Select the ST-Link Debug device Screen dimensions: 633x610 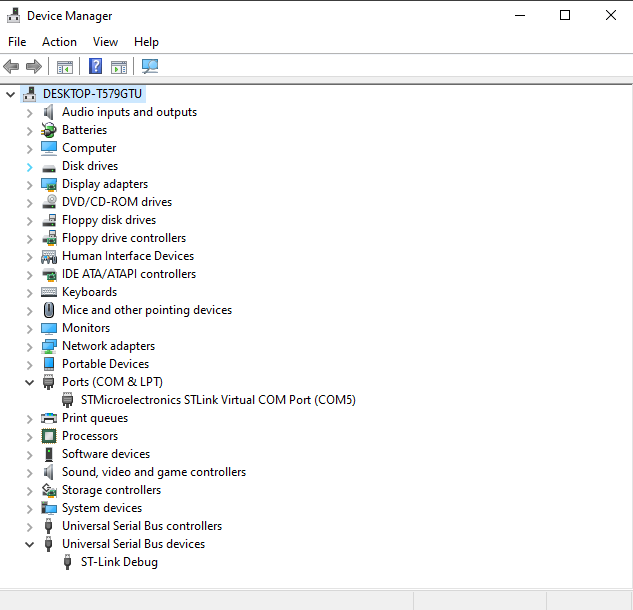119,562
